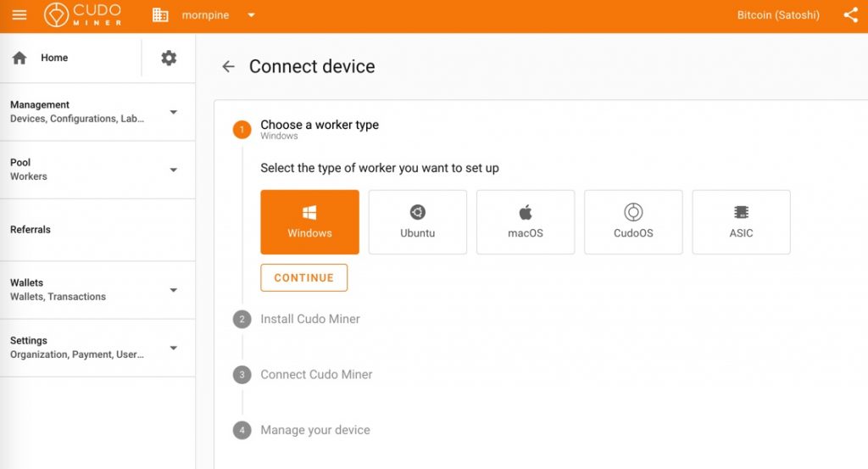The height and width of the screenshot is (469, 868).
Task: Click step 4 Manage your device
Action: [x=315, y=430]
